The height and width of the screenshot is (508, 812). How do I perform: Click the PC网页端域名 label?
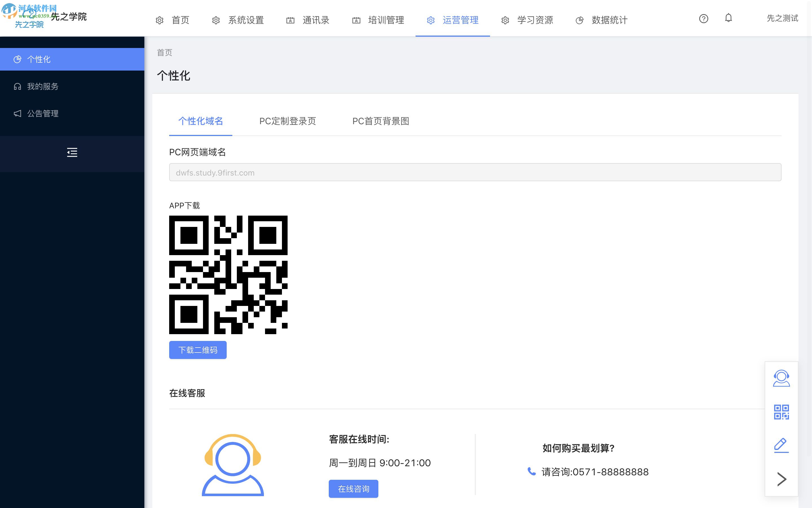tap(197, 152)
